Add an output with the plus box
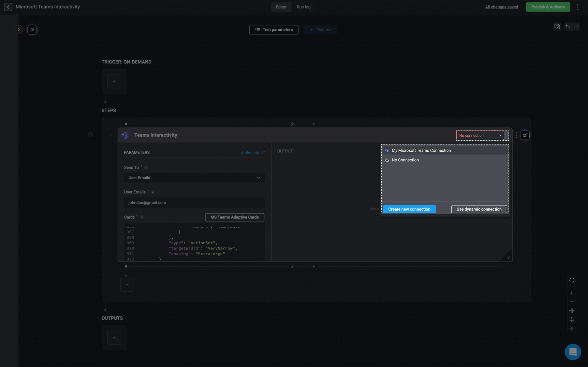The image size is (588, 367). (114, 338)
